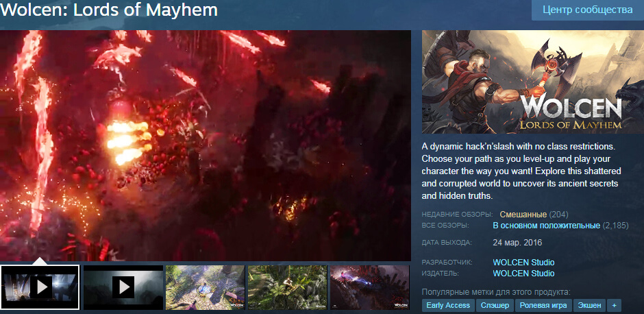
Task: Select the third screenshot thumbnail with green landscape
Action: pyautogui.click(x=205, y=287)
